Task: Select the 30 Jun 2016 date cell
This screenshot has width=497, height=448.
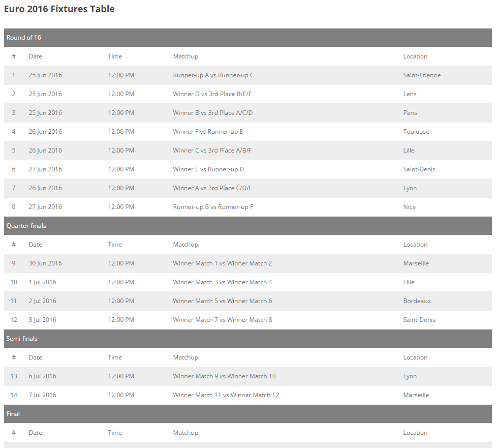Action: [45, 263]
